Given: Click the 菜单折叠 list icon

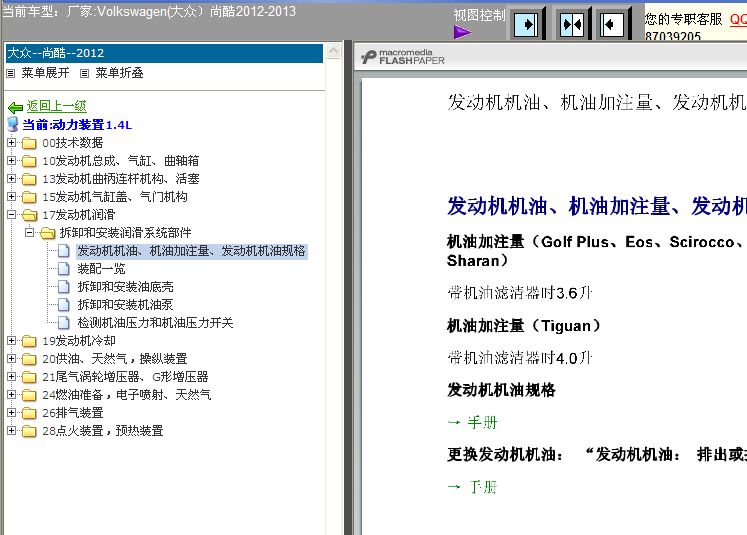Looking at the screenshot, I should (84, 73).
